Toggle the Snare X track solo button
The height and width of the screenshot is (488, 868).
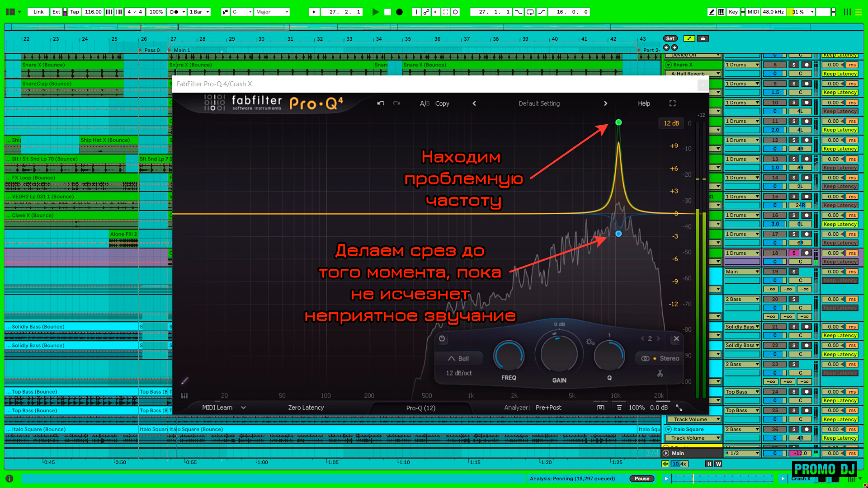(x=794, y=65)
